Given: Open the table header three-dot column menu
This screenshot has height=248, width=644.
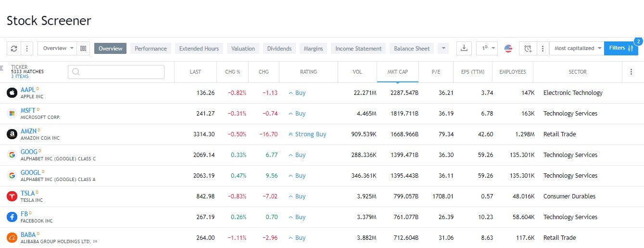Looking at the screenshot, I should (x=631, y=72).
